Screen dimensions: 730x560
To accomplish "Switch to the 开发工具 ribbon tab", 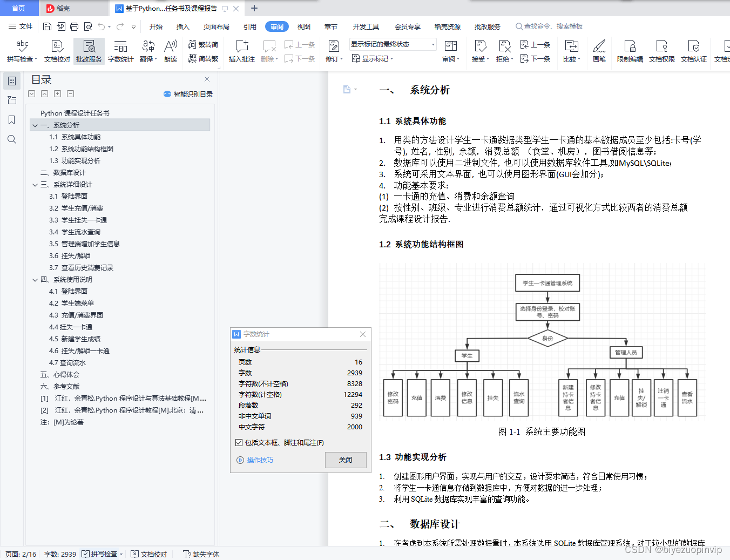I will (x=366, y=26).
